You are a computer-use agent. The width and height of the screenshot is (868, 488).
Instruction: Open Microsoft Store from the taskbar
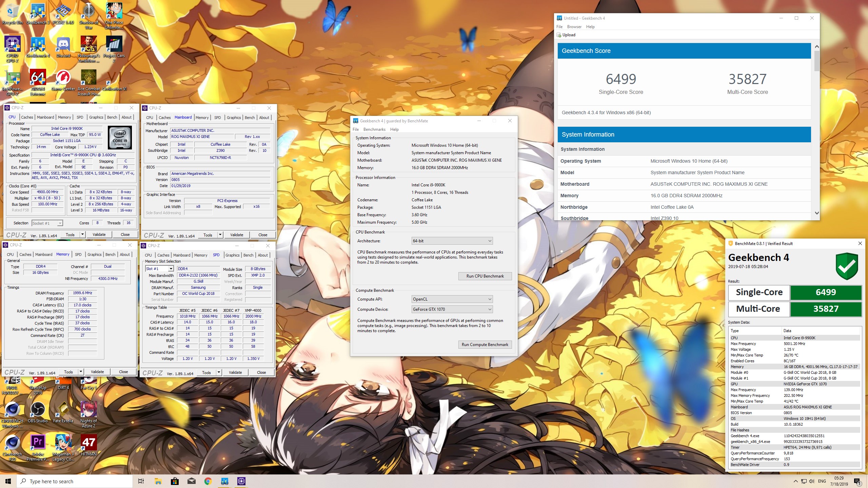175,481
